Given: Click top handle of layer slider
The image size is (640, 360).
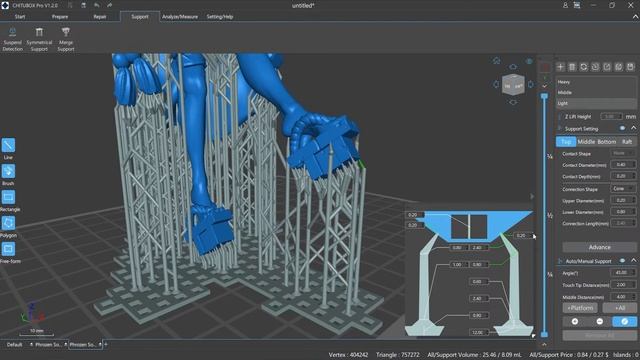Looking at the screenshot, I should [544, 96].
